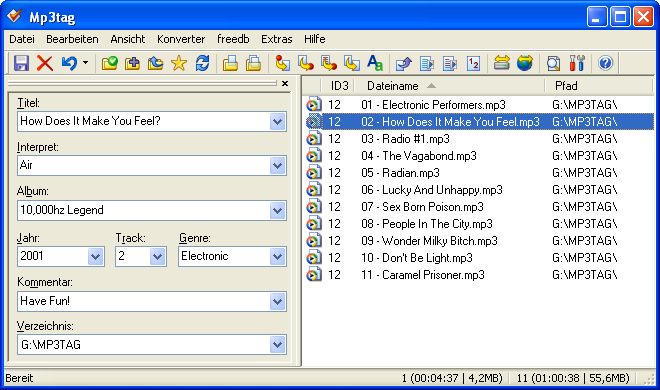Viewport: 660px width, 390px height.
Task: Expand the Verzeichnis field dropdown
Action: point(277,345)
